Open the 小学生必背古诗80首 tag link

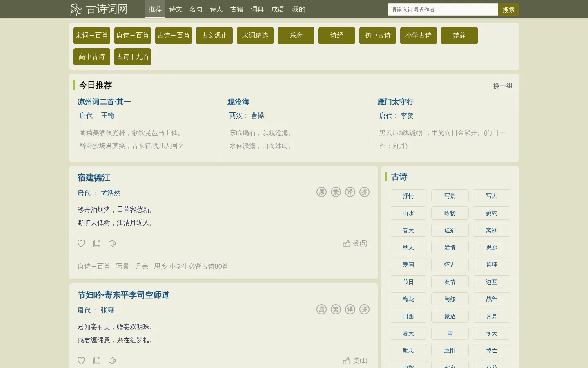[199, 267]
